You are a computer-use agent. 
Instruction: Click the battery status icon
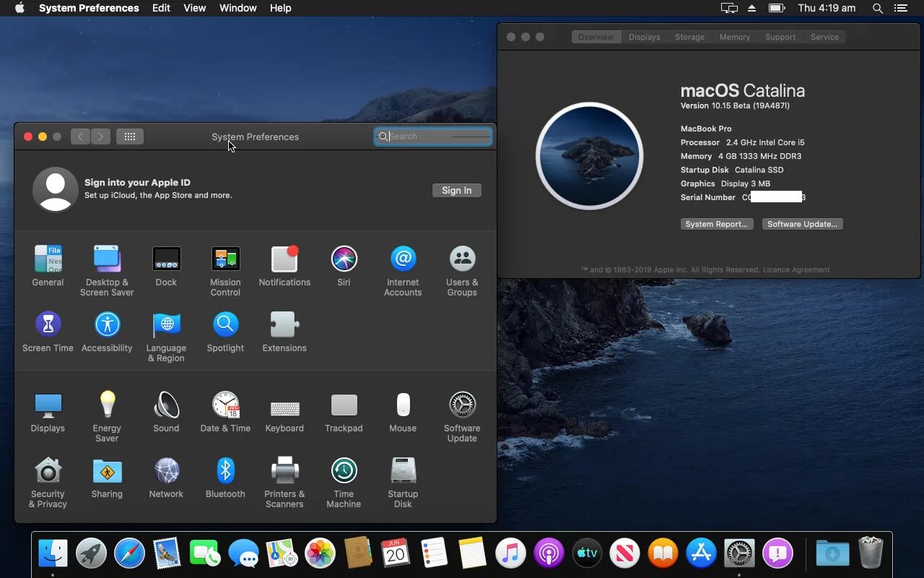pos(777,8)
